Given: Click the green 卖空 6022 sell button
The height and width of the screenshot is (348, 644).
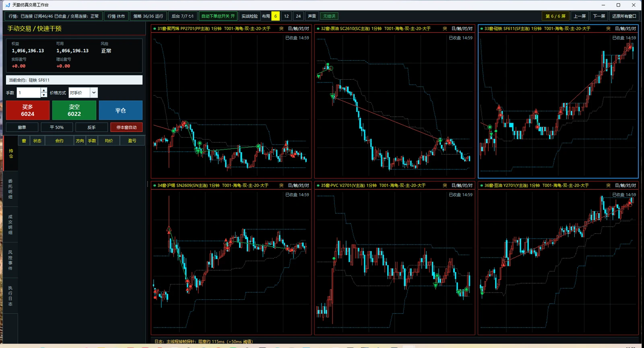Looking at the screenshot, I should click(x=74, y=110).
